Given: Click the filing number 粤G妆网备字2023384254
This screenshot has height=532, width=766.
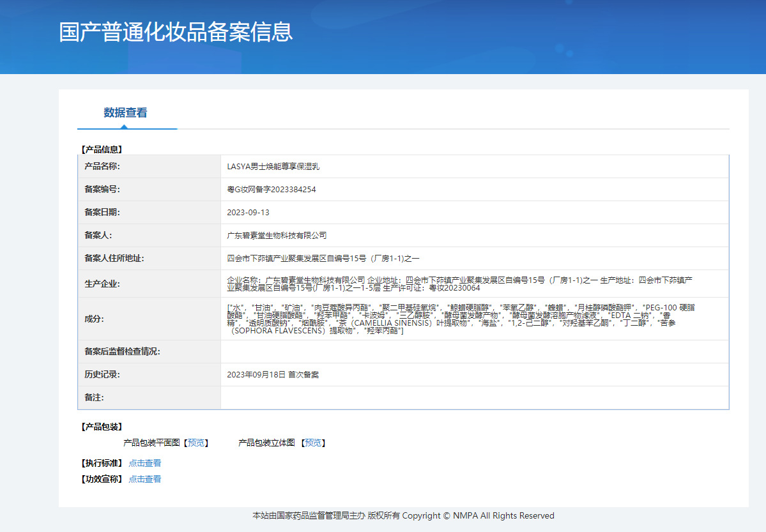Looking at the screenshot, I should click(x=271, y=190).
